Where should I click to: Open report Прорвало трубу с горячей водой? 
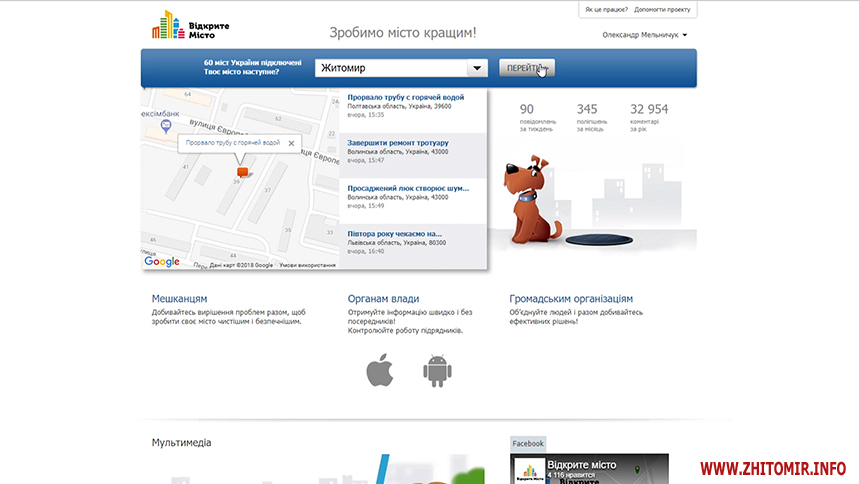coord(405,98)
